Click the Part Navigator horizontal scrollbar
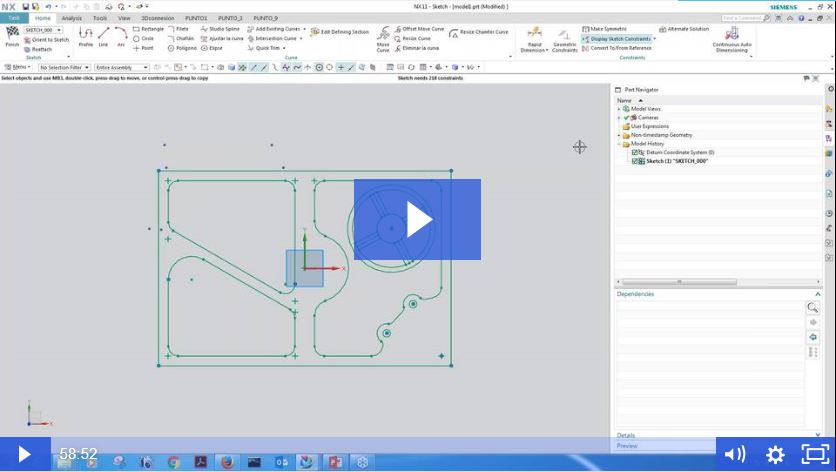The image size is (836, 472). [679, 282]
